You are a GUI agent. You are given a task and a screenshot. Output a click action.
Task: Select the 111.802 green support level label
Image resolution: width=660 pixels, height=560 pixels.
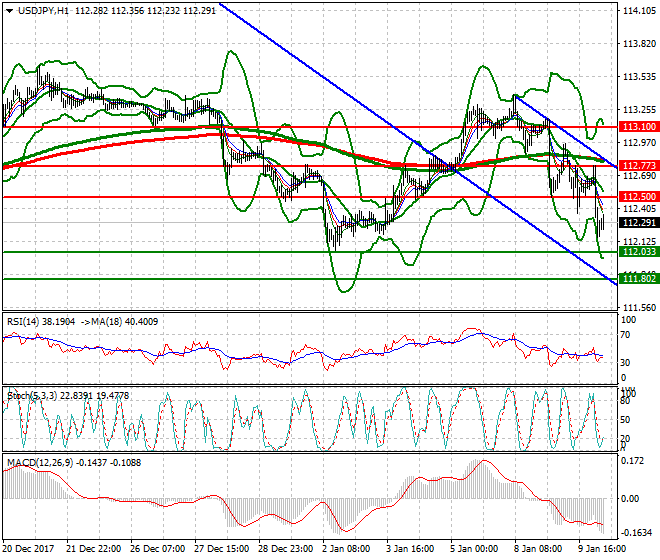tap(639, 279)
